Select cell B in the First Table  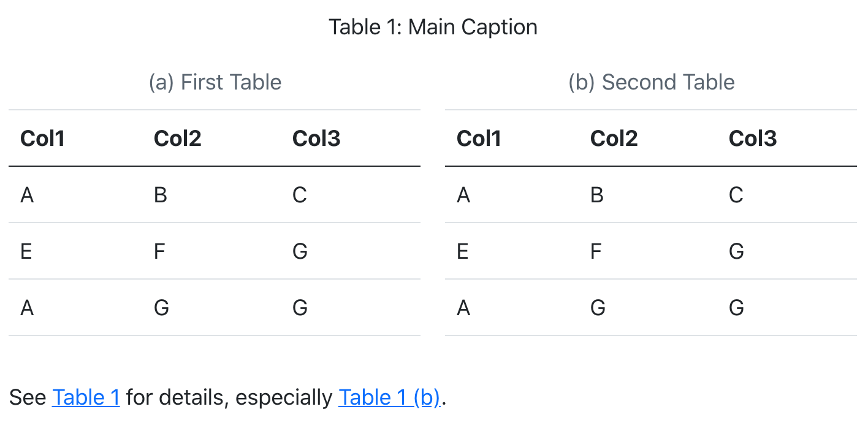(161, 195)
